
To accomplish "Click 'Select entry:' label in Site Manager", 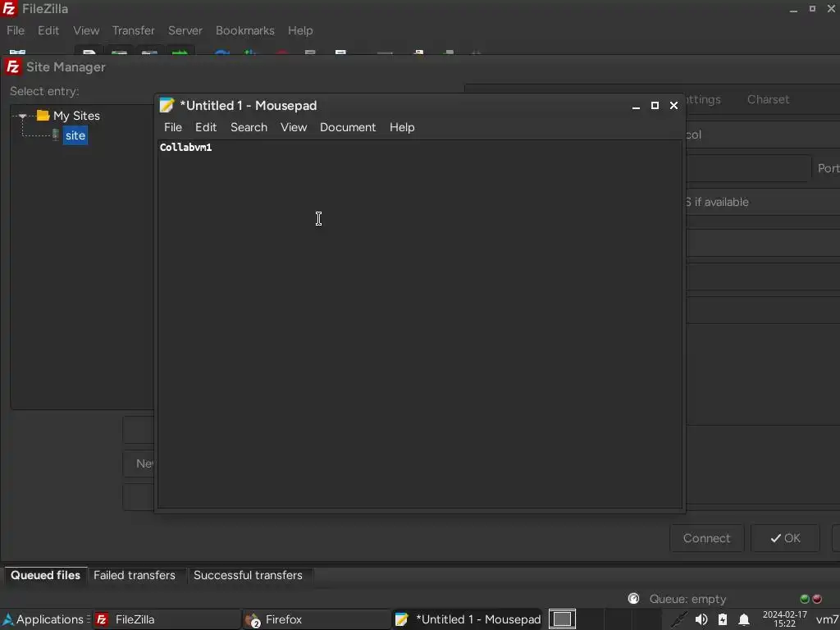I will 44,91.
